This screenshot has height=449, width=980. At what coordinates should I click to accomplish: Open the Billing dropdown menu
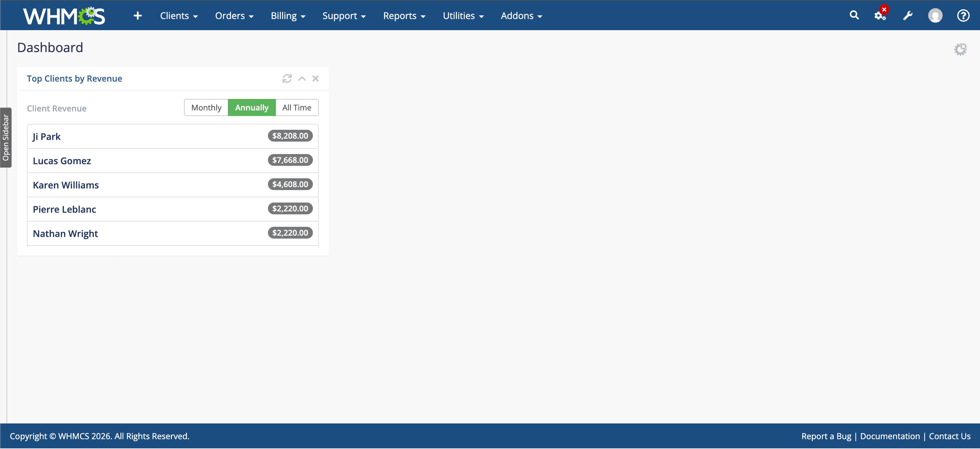[x=288, y=16]
